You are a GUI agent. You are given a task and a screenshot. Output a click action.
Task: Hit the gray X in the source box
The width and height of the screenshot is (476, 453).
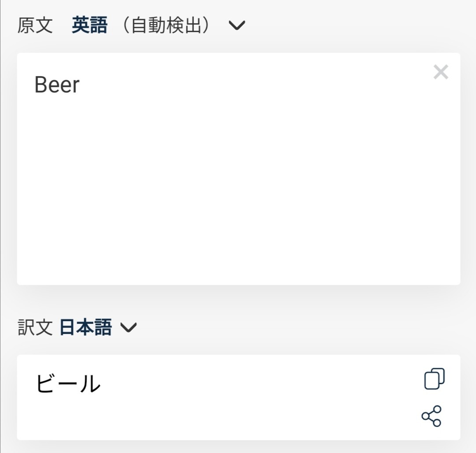click(441, 72)
